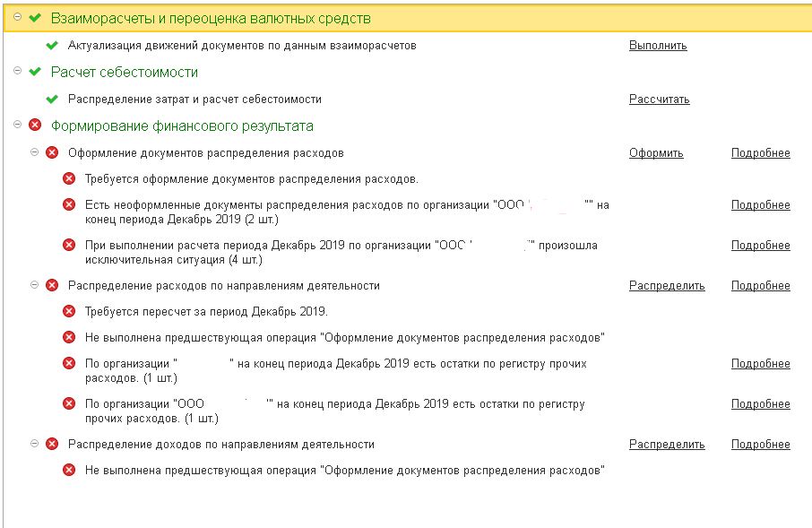Viewport: 812px width, 528px height.
Task: Open 'Подробнее' next to 'Есть неоформленные документы'
Action: tap(760, 205)
